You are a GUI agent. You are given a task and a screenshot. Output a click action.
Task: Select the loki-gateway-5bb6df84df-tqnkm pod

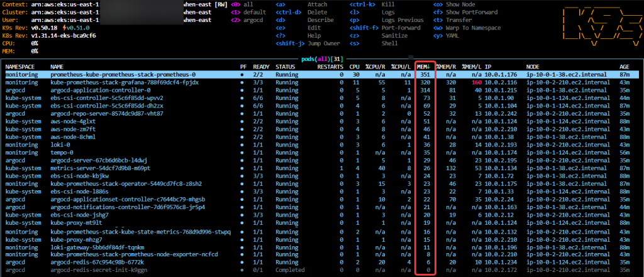[97, 247]
